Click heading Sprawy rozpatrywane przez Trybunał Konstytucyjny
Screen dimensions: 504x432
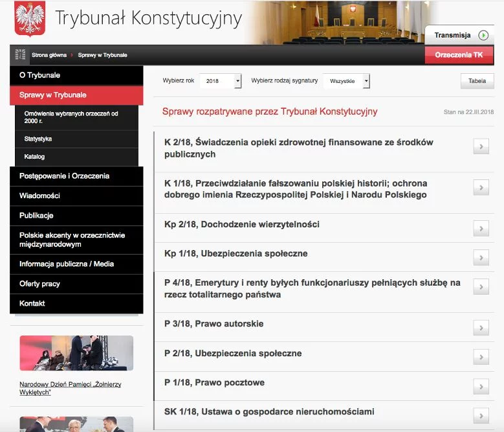pyautogui.click(x=270, y=111)
